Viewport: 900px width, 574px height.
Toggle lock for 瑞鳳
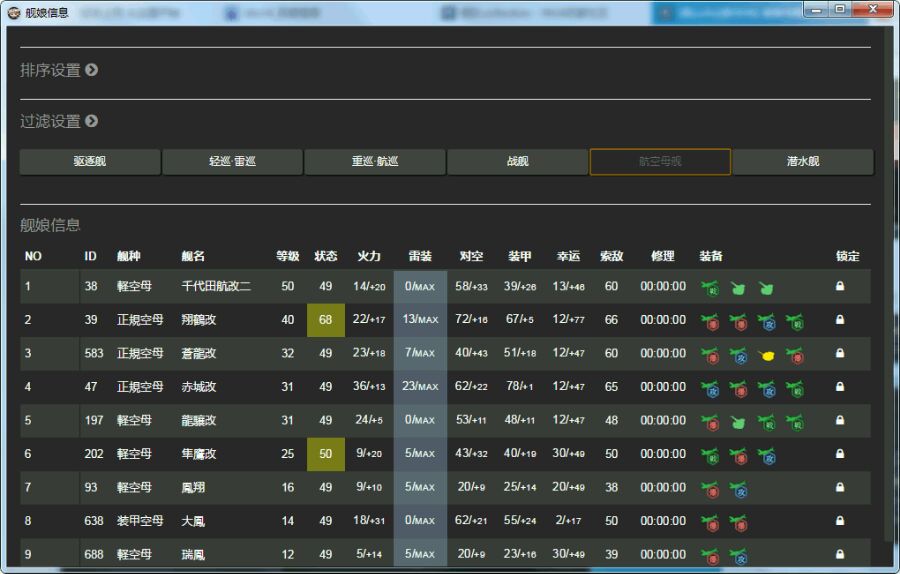840,554
